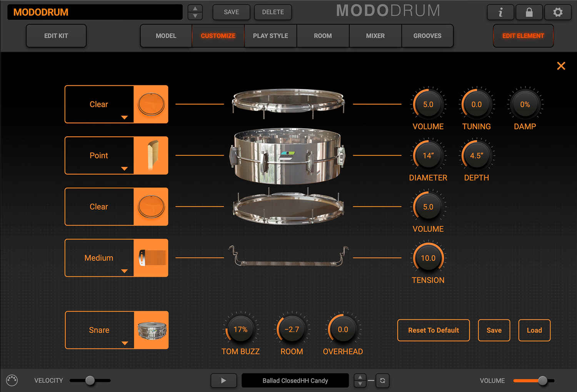Click the groove loop icon near the stepper
This screenshot has height=392, width=577.
click(382, 380)
